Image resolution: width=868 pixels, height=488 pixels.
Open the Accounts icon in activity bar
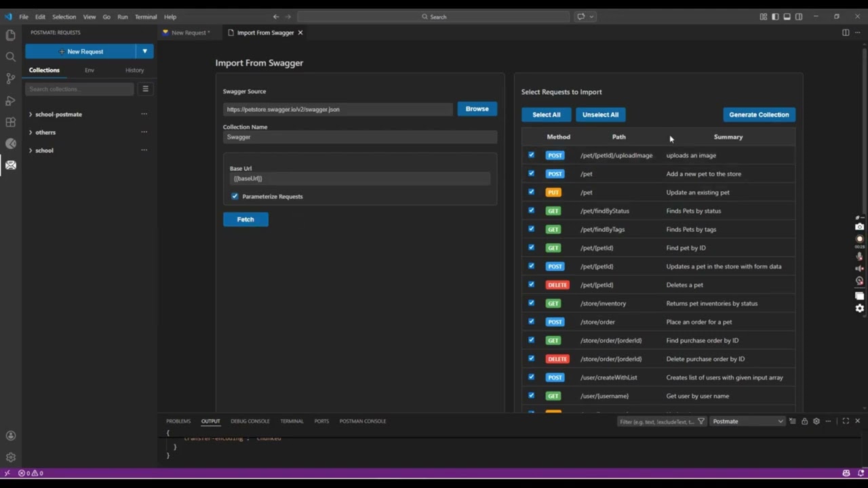[10, 436]
